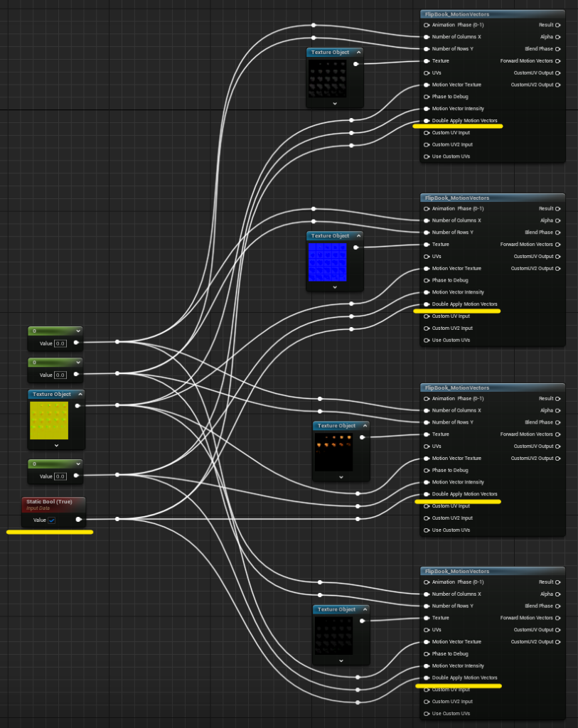Screen dimensions: 578x728
Task: Collapse the blue Texture Object header chevron
Action: [358, 236]
